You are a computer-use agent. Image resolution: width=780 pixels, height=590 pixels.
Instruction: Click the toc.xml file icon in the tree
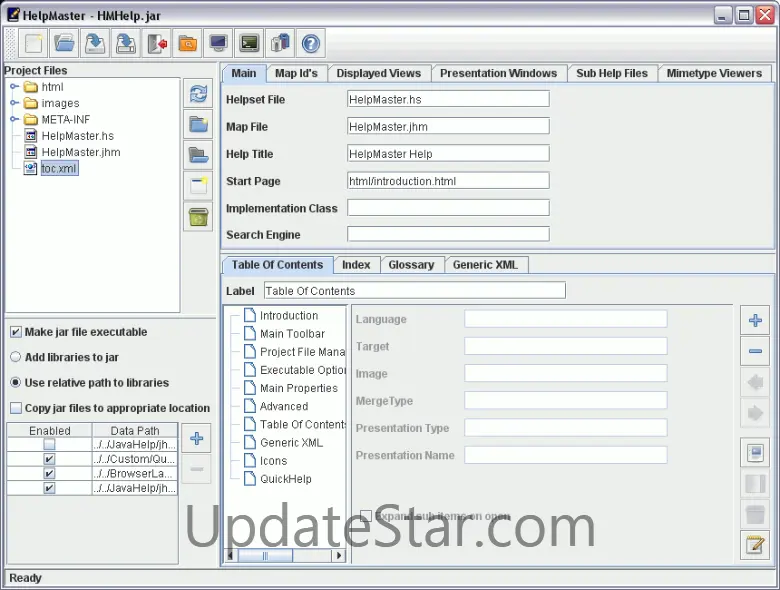(x=31, y=169)
